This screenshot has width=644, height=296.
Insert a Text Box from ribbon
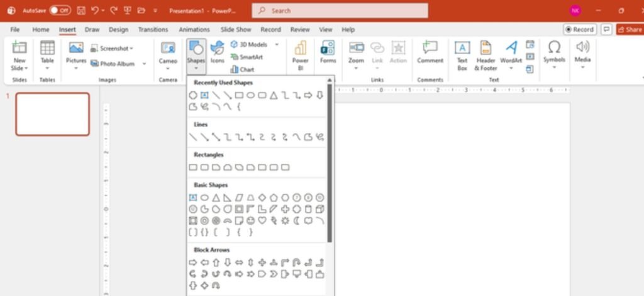click(462, 56)
